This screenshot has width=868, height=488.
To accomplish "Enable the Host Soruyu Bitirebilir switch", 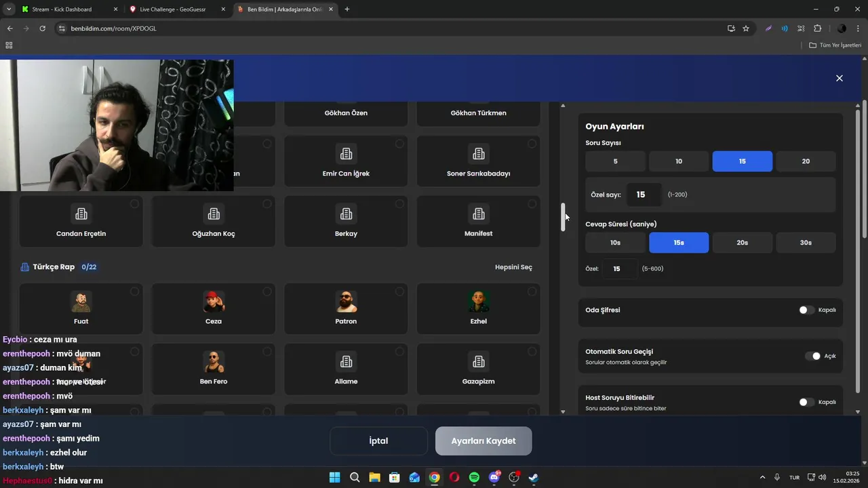I will click(x=806, y=402).
